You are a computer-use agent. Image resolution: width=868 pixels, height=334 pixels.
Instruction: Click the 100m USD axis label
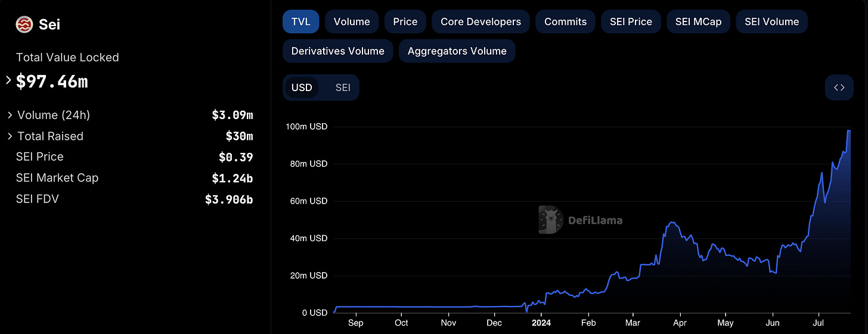click(307, 127)
